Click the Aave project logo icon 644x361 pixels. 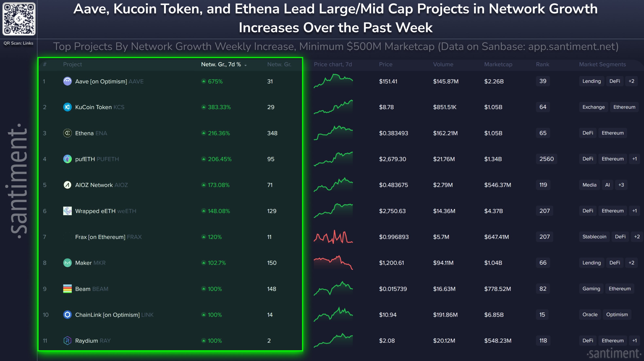(x=67, y=81)
